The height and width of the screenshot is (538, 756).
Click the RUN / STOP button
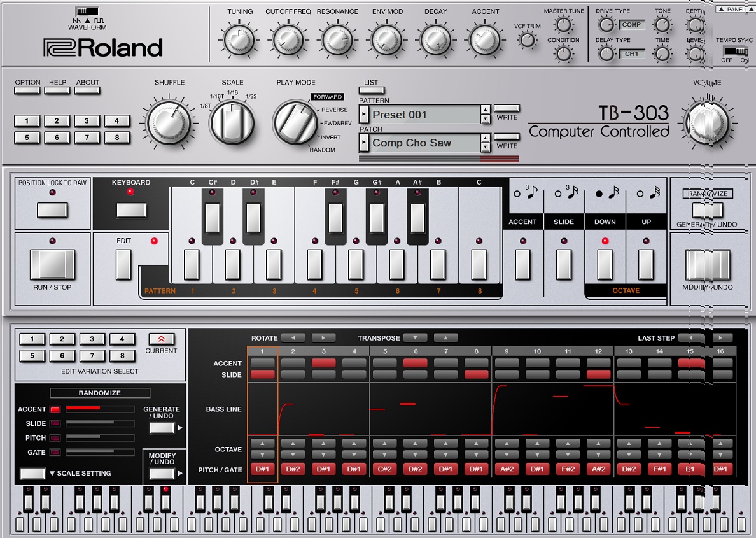coord(53,264)
